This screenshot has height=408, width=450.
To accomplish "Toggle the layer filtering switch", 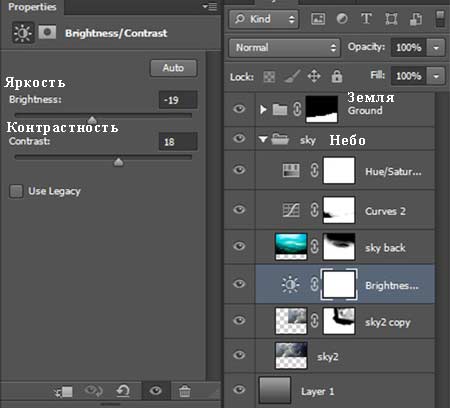I will (x=440, y=19).
